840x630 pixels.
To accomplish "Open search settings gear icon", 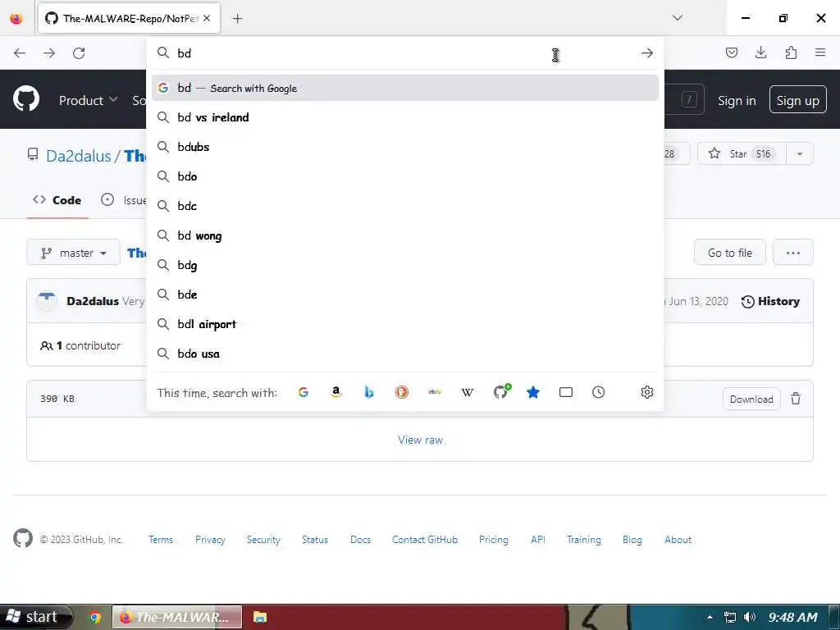I will [647, 392].
